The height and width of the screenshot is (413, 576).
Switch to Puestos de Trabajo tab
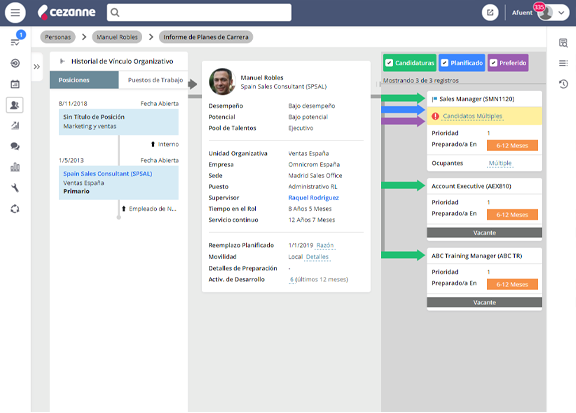pyautogui.click(x=155, y=80)
